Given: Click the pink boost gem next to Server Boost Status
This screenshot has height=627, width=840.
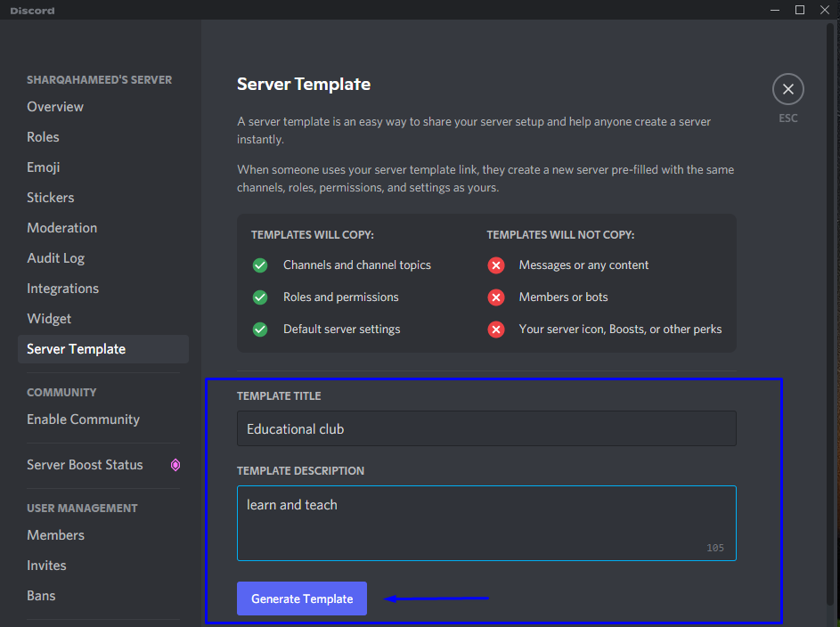Looking at the screenshot, I should coord(175,465).
